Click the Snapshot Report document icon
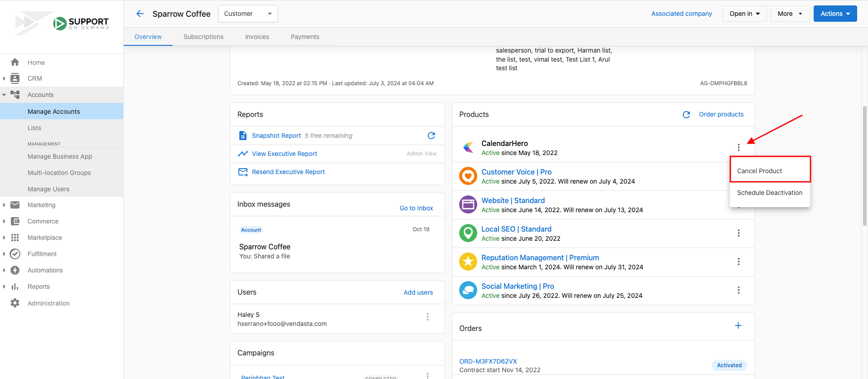 243,136
